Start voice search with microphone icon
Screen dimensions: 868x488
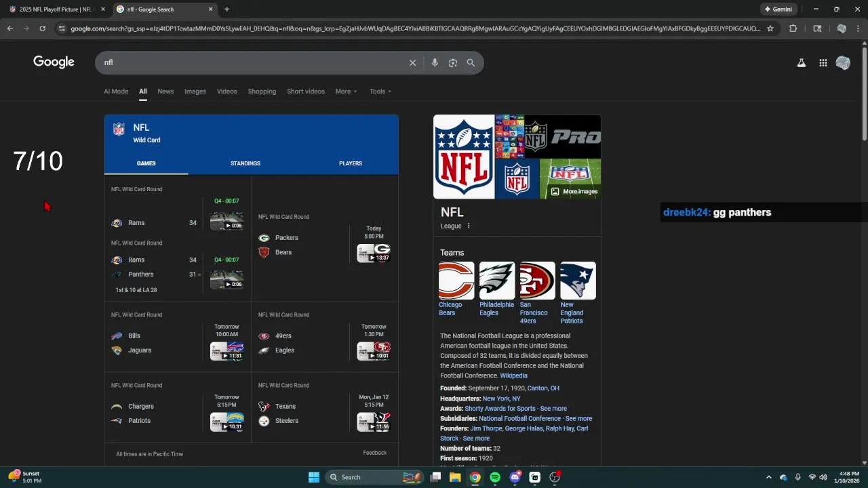435,62
